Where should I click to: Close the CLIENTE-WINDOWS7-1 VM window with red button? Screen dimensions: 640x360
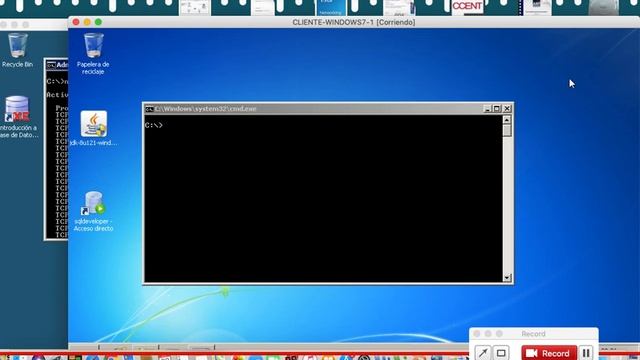(x=76, y=22)
